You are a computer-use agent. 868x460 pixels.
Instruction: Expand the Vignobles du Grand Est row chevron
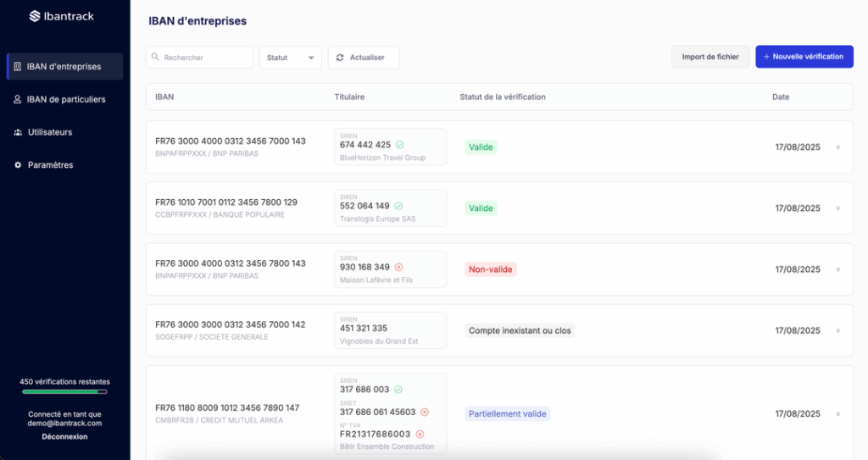coord(837,330)
